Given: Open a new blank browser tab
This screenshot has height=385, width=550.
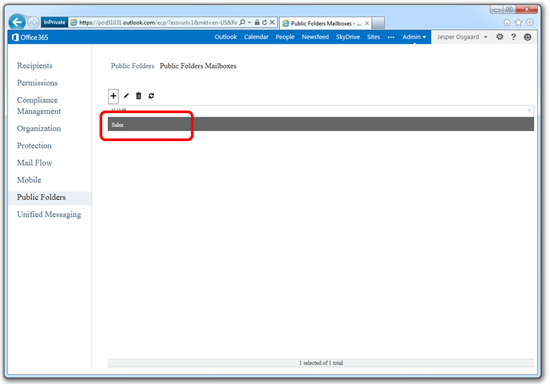Looking at the screenshot, I should tap(378, 23).
